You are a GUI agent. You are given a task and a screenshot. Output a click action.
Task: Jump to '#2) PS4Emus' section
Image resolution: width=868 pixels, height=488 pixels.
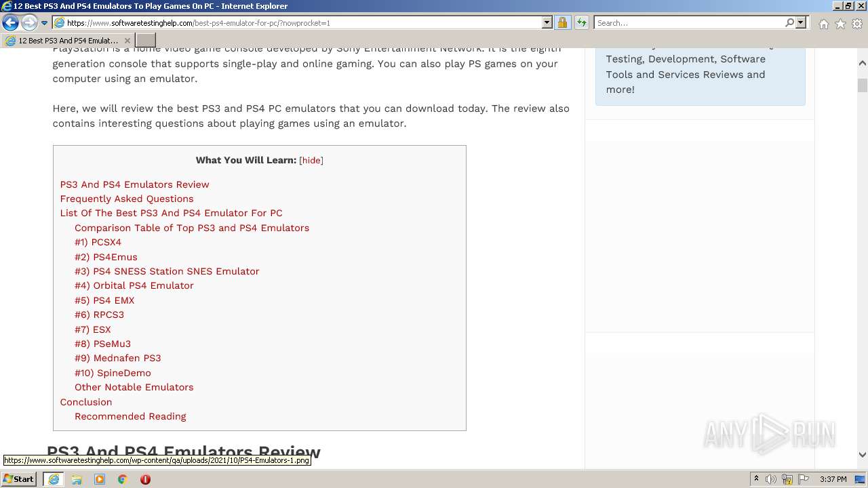(x=106, y=257)
